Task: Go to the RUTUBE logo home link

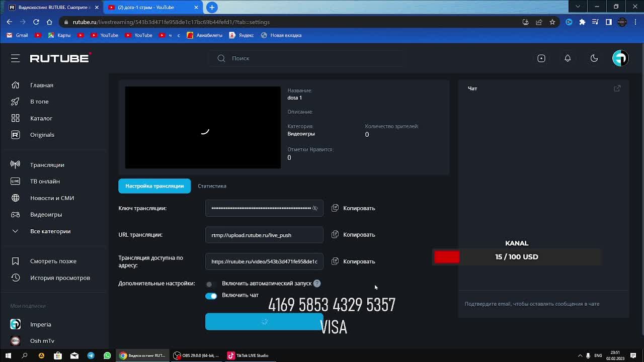Action: click(60, 58)
